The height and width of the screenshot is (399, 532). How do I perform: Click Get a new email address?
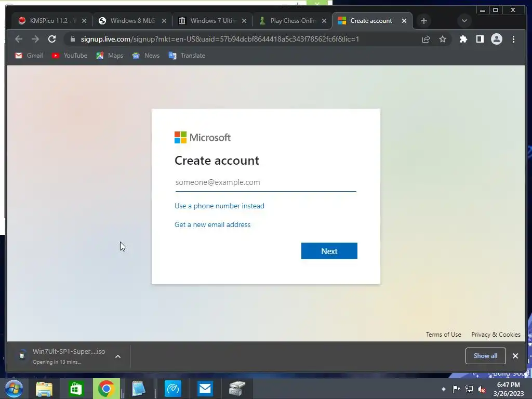coord(212,224)
